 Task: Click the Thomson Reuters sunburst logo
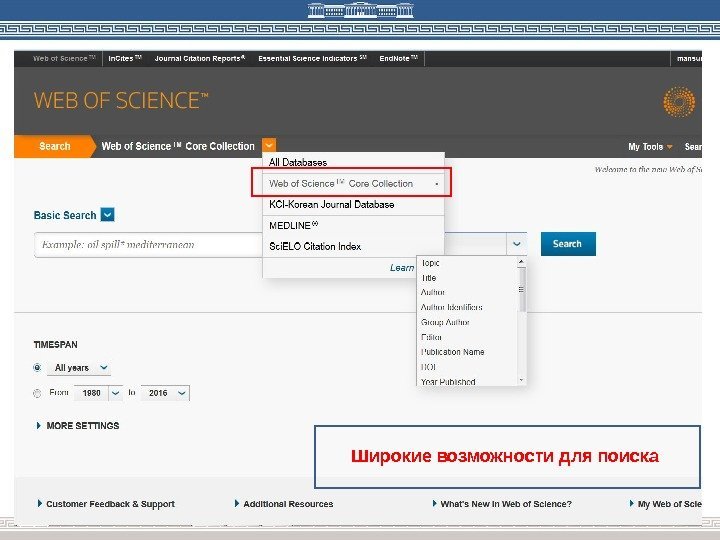click(x=679, y=101)
